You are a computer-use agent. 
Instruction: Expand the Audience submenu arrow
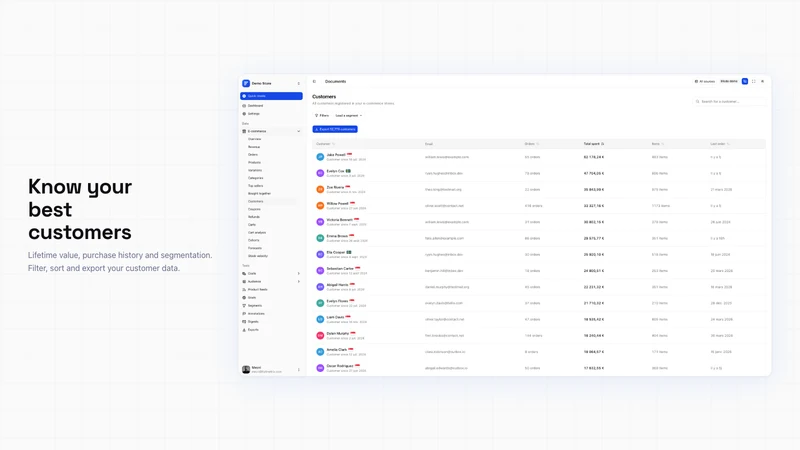pos(298,282)
